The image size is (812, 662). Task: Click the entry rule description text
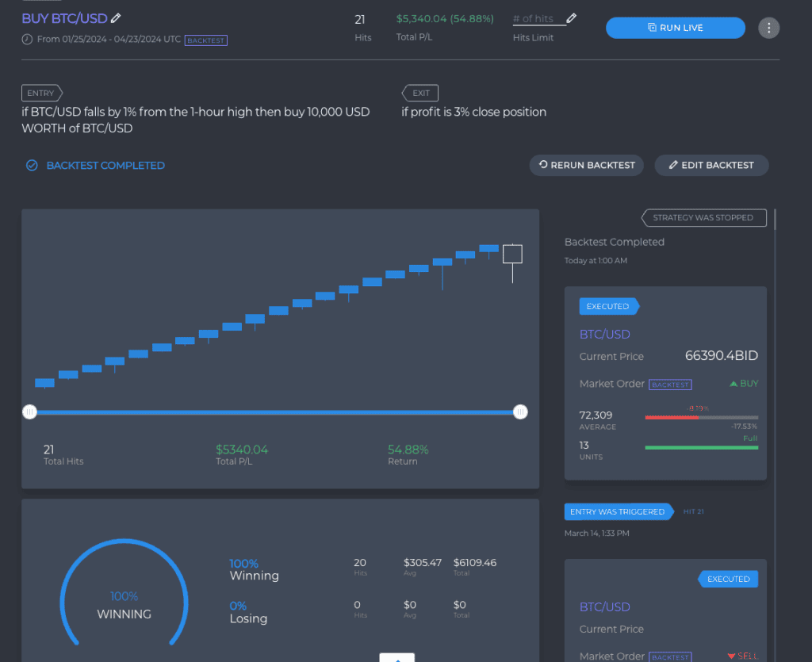(196, 120)
